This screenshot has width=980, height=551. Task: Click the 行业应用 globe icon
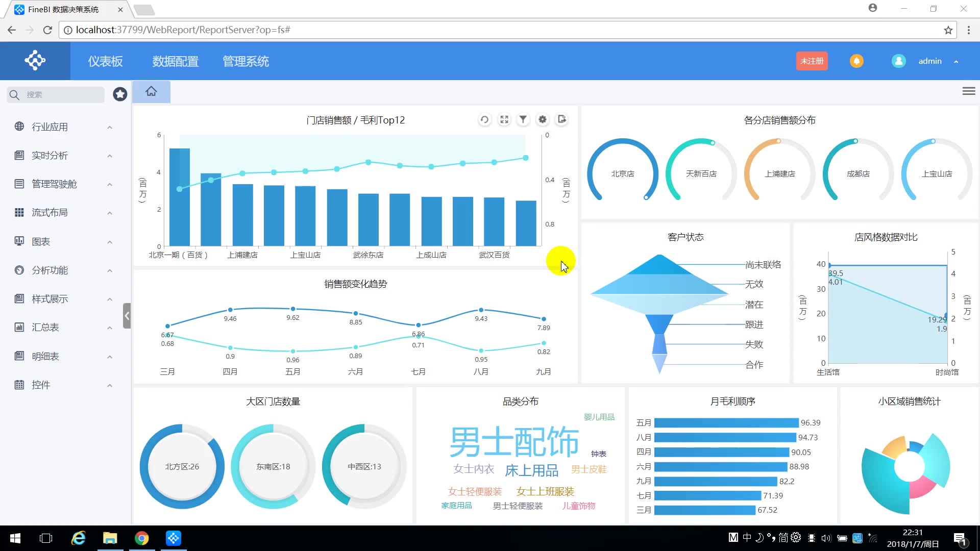(19, 126)
